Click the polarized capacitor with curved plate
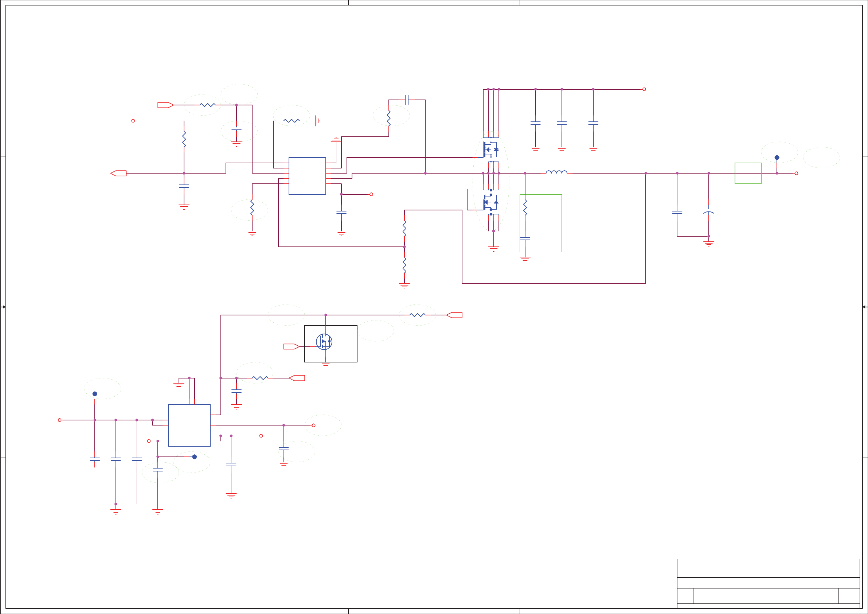 tap(708, 211)
